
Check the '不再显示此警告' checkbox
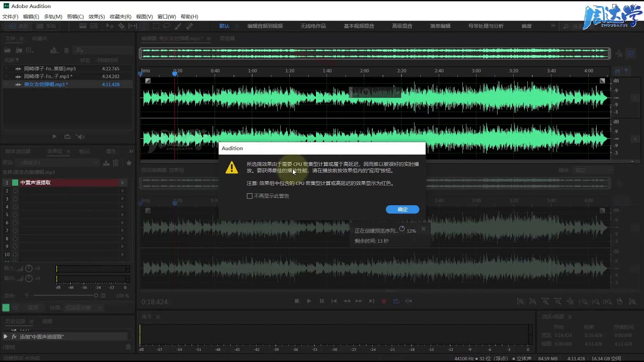click(x=250, y=196)
